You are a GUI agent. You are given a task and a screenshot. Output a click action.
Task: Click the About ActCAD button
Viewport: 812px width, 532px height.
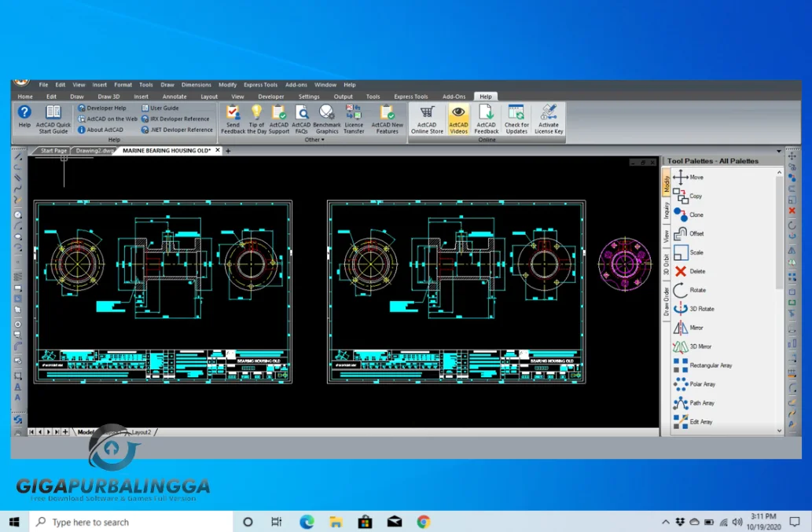pyautogui.click(x=100, y=130)
